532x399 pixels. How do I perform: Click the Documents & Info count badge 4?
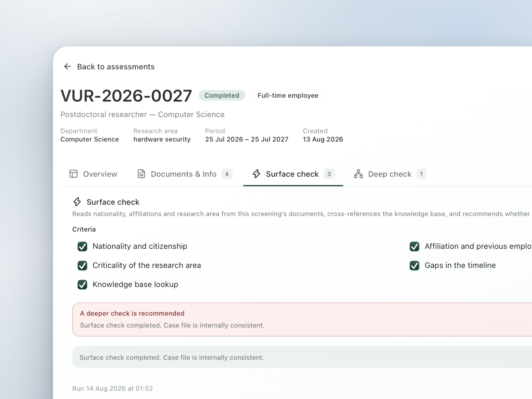(227, 174)
